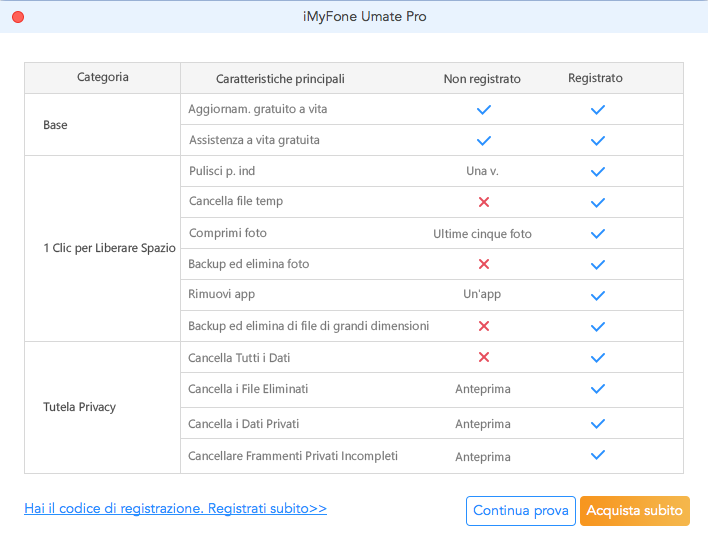Open the 'Registrati subito' registration code link

coord(175,508)
